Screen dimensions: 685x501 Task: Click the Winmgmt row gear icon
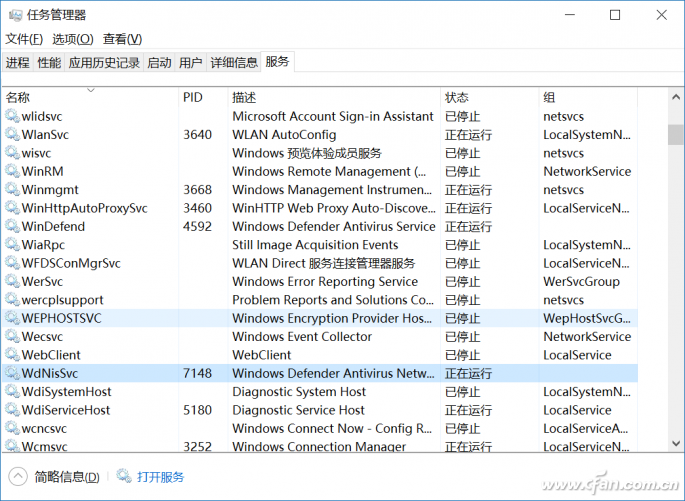click(12, 190)
